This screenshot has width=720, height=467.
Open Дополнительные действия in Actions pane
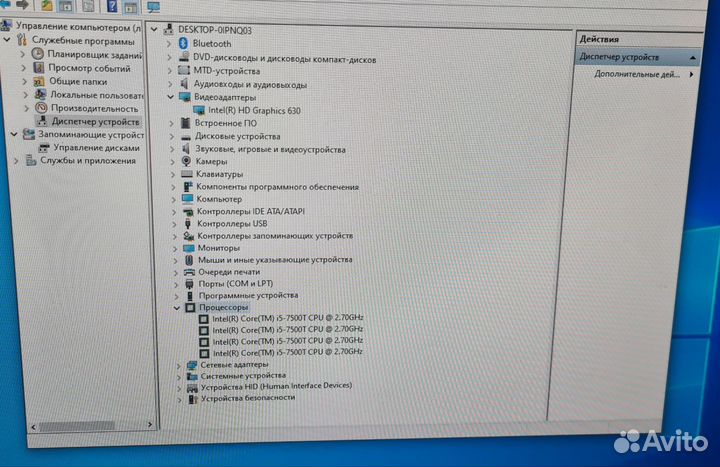point(636,74)
